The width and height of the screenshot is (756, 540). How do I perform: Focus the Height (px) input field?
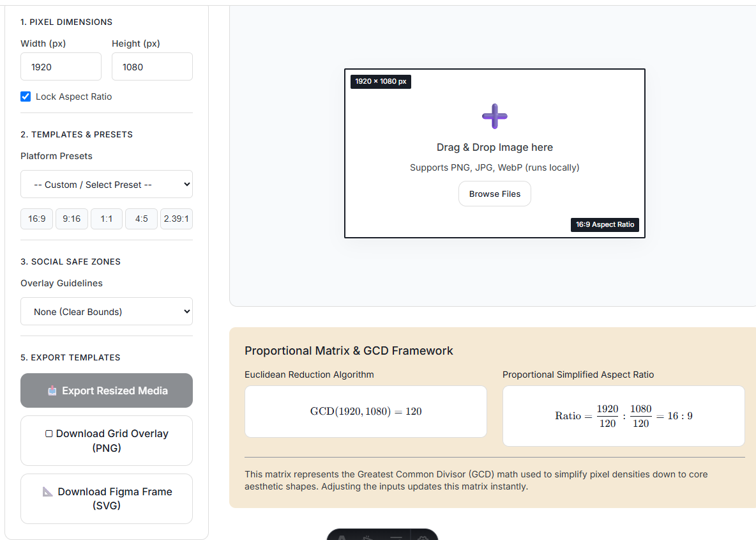tap(152, 66)
